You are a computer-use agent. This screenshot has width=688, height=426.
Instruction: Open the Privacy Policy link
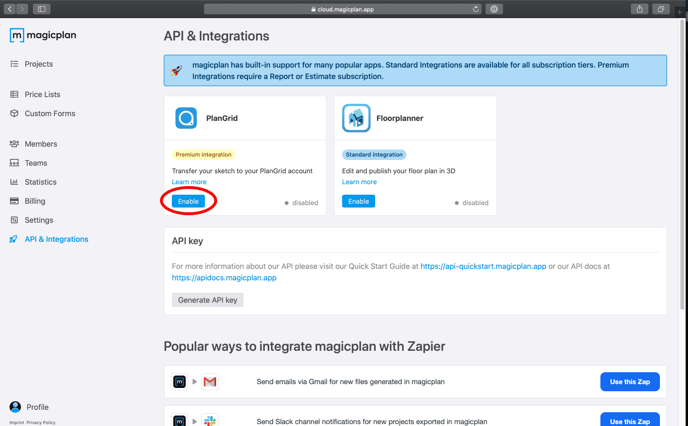click(41, 422)
